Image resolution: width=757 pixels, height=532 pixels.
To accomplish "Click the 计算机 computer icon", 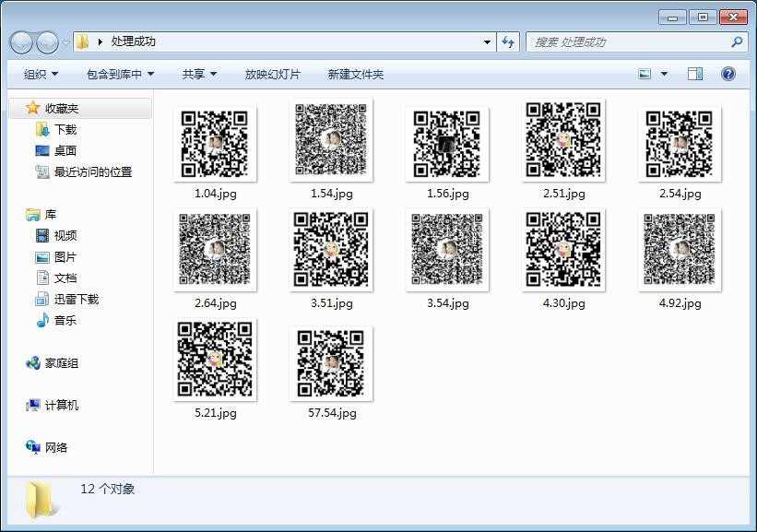I will (x=33, y=405).
